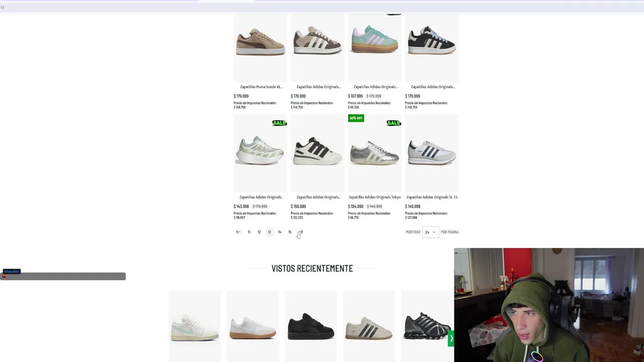
Task: Open Zapatillas Adidas Originals Tokyo link
Action: (x=374, y=197)
